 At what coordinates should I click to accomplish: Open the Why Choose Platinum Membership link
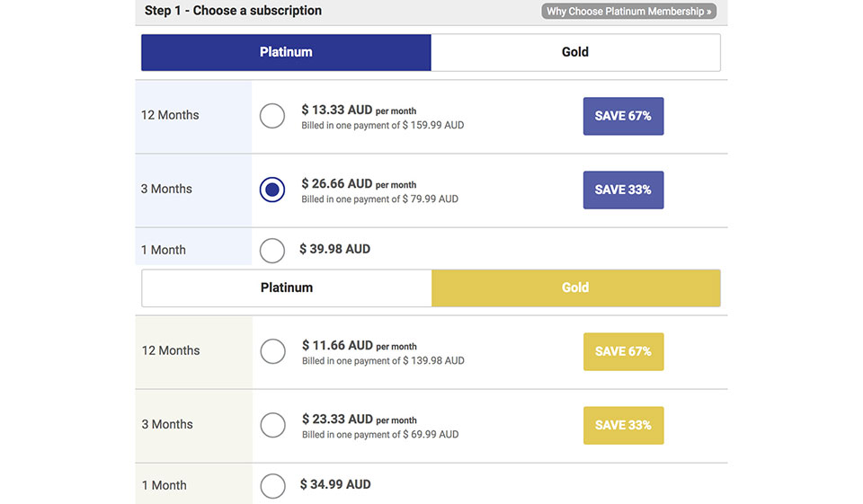pos(629,12)
